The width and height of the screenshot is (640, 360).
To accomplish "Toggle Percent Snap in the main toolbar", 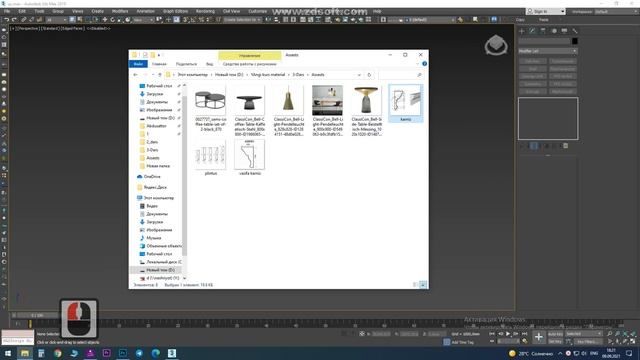I will tap(201, 20).
